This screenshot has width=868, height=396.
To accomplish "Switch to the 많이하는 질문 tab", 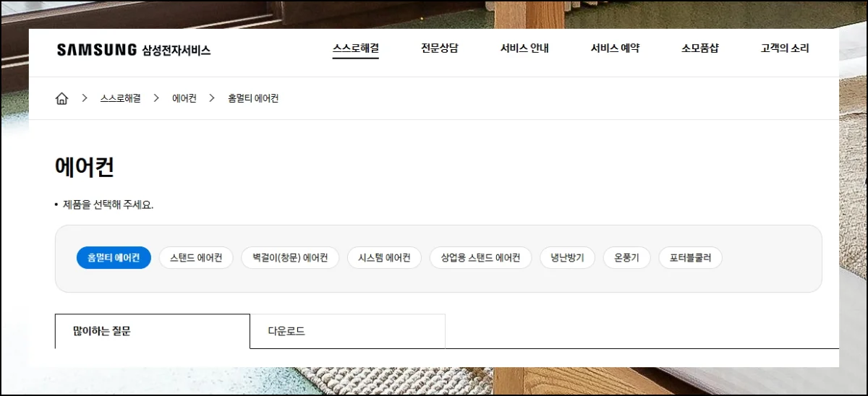I will pos(152,332).
